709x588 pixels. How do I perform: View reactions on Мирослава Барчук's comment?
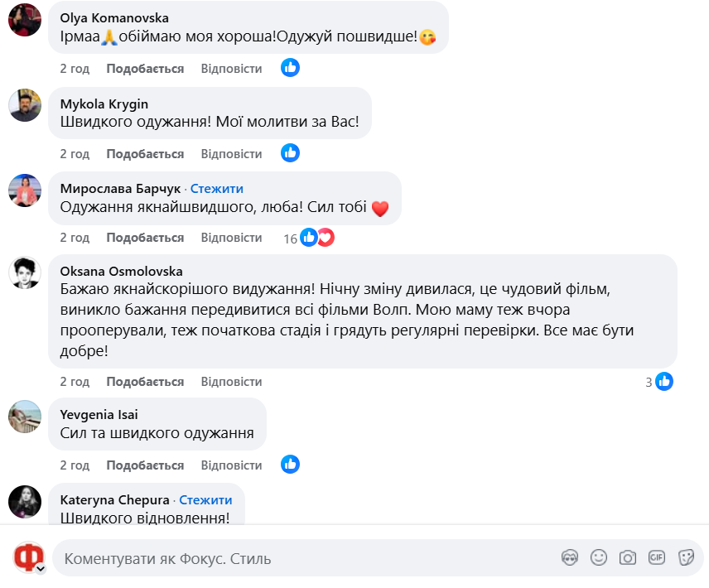point(316,238)
